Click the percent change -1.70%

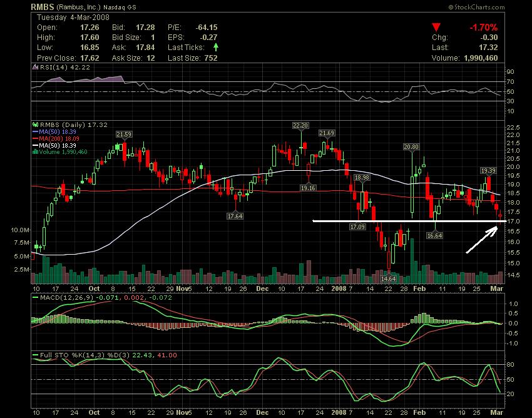483,27
